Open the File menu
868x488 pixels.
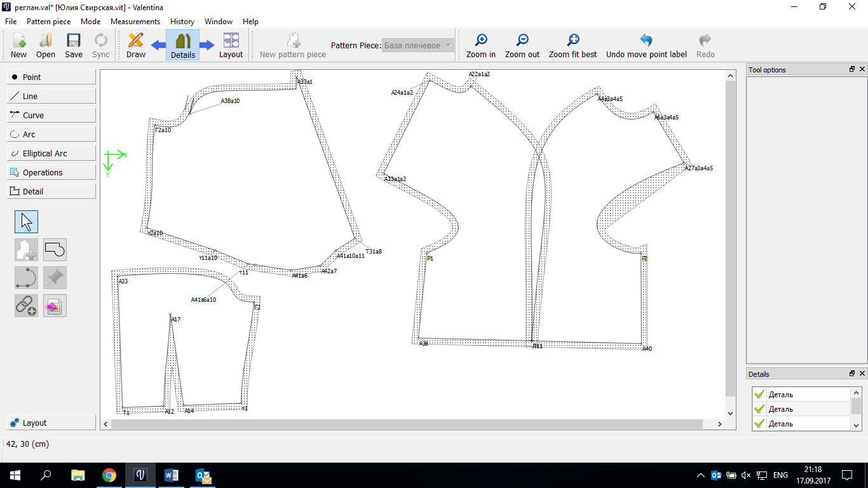point(11,21)
